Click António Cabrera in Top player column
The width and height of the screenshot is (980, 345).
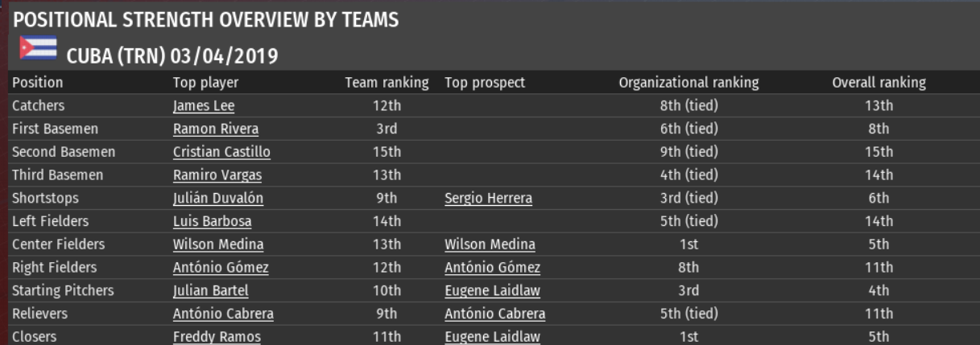(223, 314)
